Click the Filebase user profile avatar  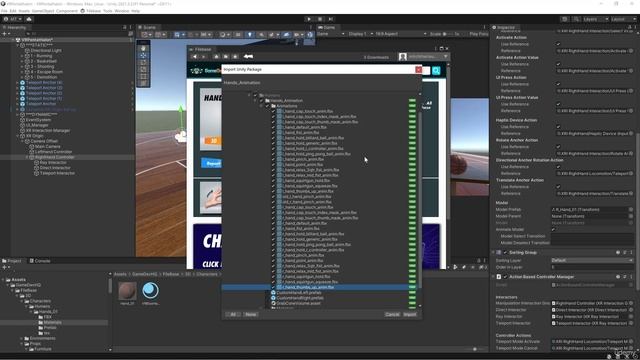403,57
